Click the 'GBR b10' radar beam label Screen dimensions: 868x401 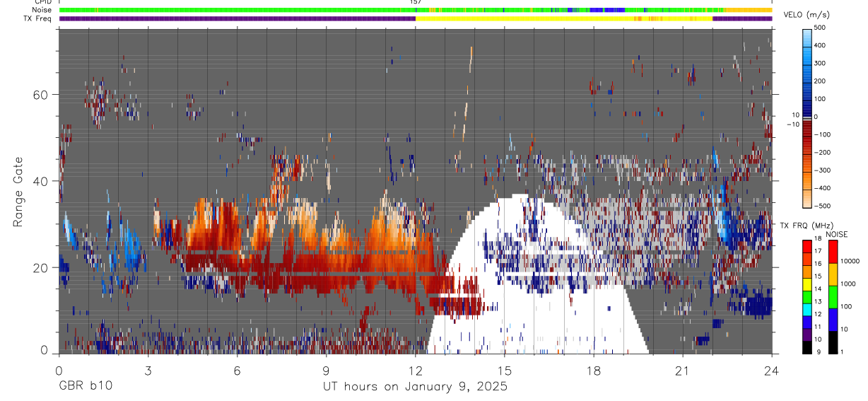pos(84,386)
